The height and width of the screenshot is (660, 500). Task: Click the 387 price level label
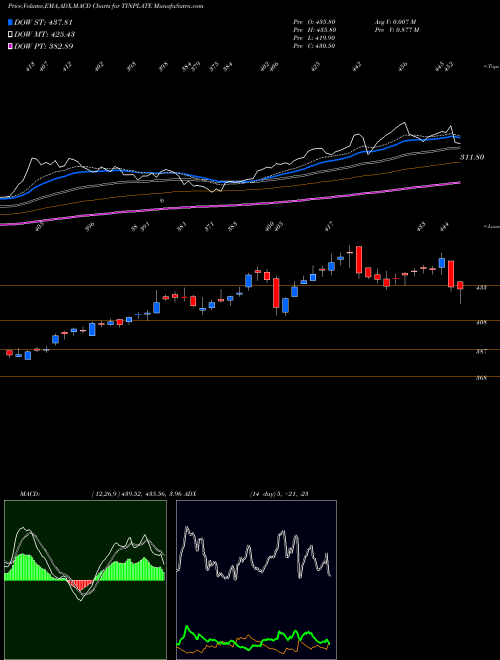481,351
